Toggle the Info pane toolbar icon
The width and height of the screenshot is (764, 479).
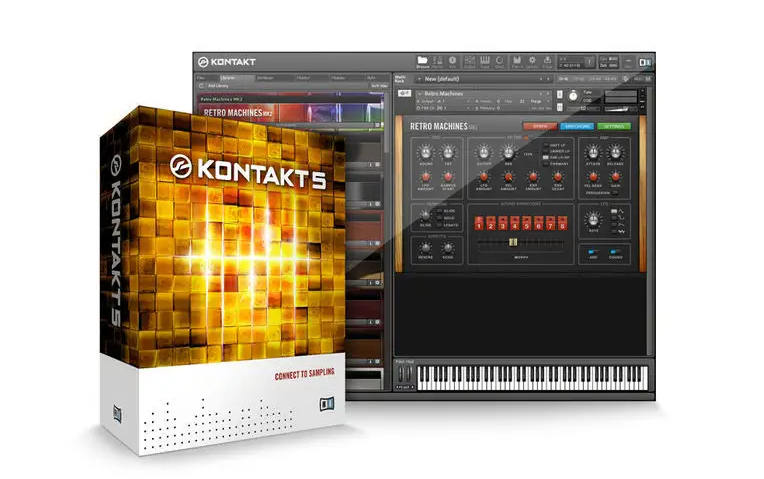point(453,62)
